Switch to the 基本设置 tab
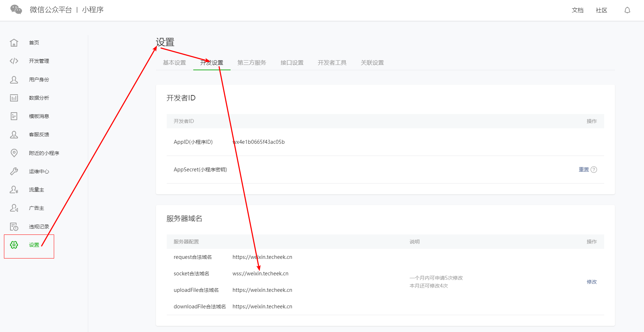Viewport: 644px width, 332px height. [174, 63]
